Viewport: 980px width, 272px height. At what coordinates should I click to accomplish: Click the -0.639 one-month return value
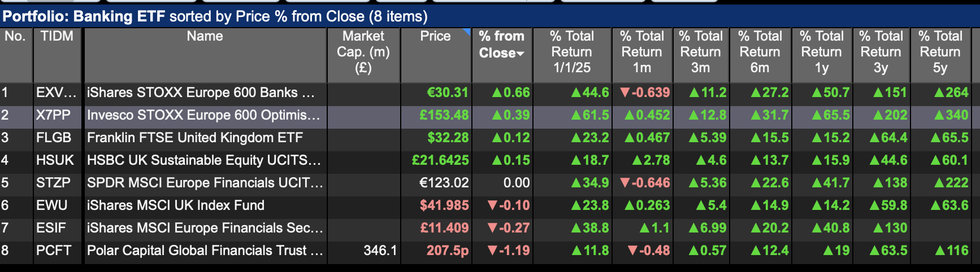(x=645, y=93)
